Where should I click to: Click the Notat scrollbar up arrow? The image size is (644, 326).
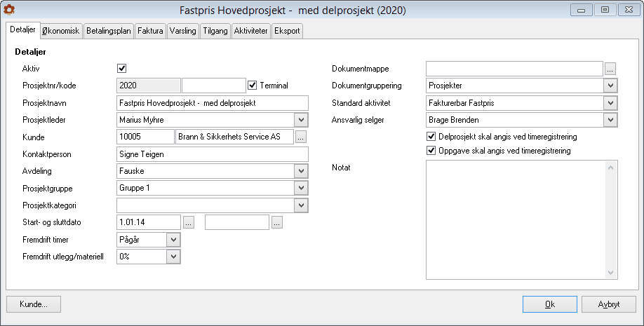point(611,168)
